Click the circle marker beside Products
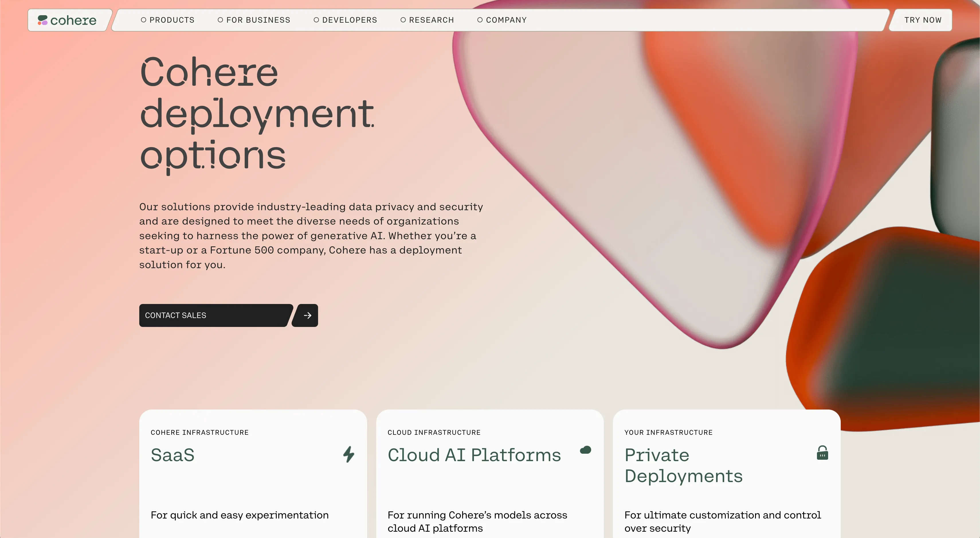This screenshot has width=980, height=538. click(x=144, y=20)
